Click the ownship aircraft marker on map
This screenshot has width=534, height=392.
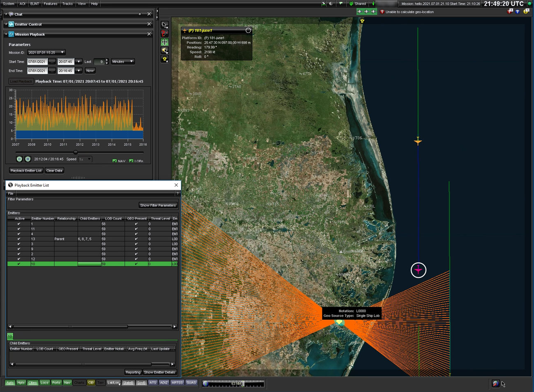418,141
